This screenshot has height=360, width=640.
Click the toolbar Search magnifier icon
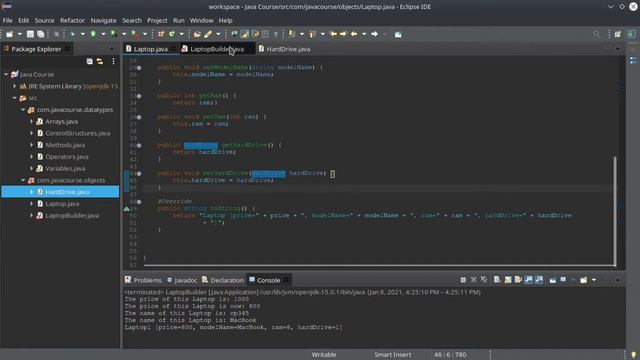pyautogui.click(x=597, y=34)
